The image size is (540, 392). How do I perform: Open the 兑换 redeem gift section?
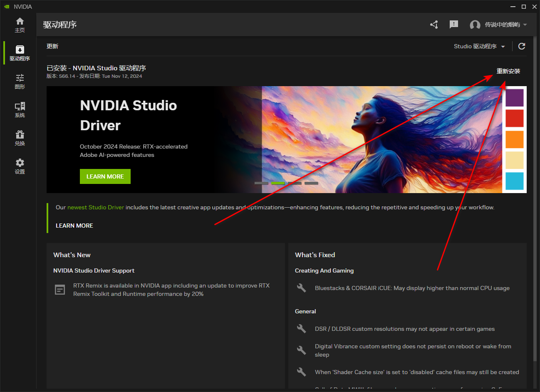point(20,138)
